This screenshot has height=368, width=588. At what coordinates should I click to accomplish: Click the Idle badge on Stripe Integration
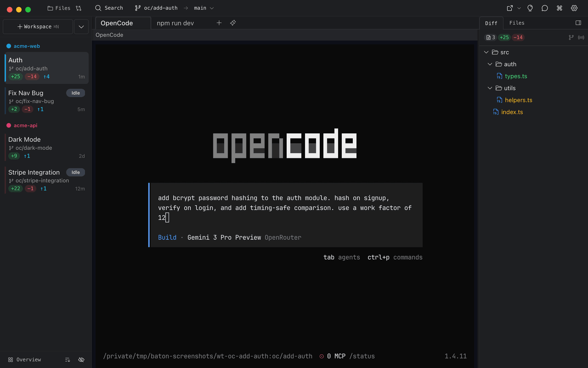(x=76, y=172)
